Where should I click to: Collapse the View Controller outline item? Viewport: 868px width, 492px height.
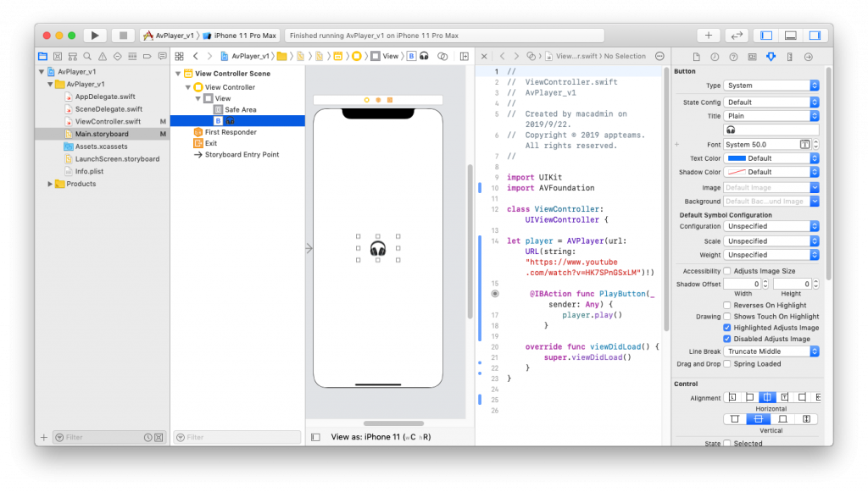tap(187, 87)
